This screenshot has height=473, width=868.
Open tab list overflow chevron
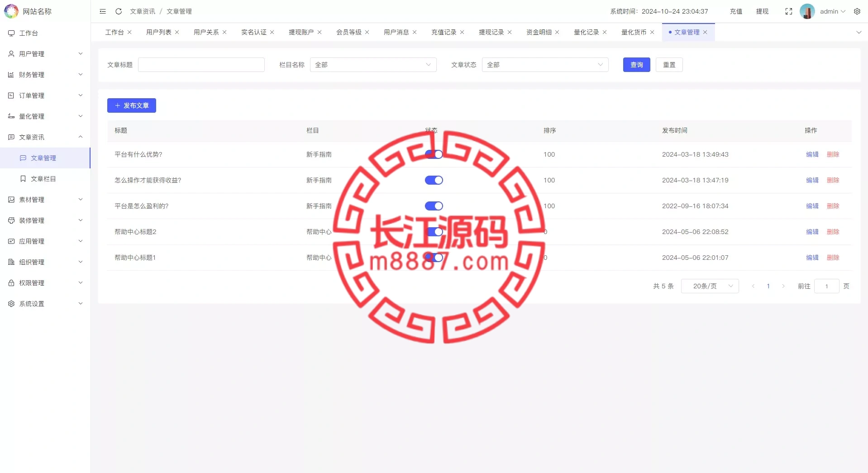859,32
